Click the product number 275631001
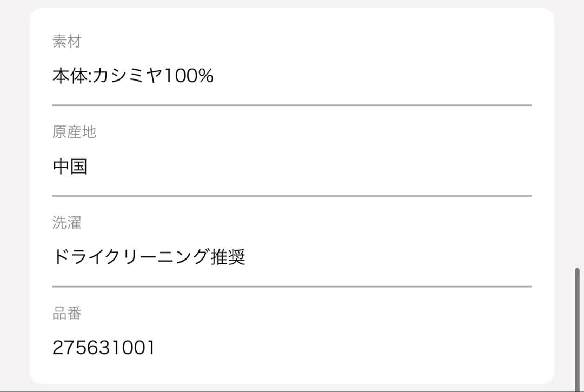 click(x=104, y=348)
